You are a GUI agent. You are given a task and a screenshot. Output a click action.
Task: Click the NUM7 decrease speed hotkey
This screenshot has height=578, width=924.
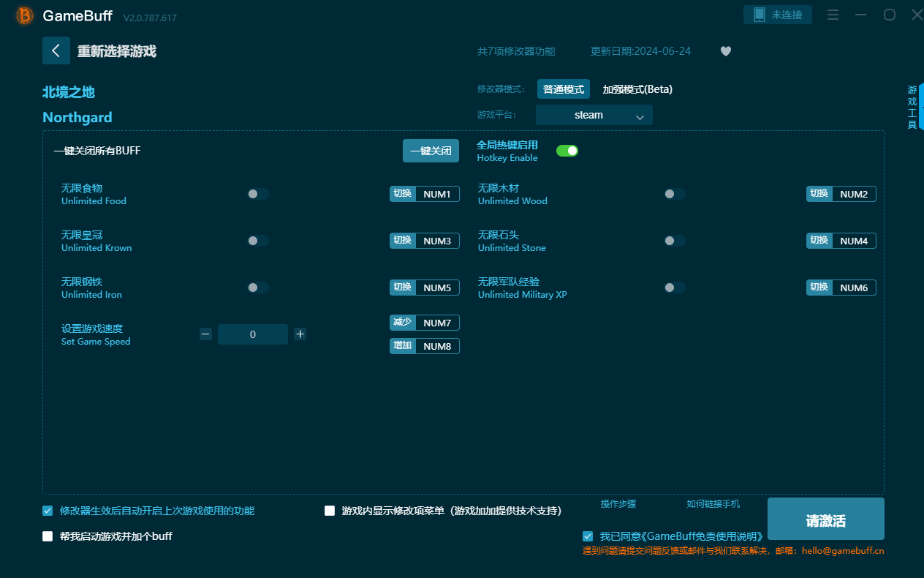click(x=437, y=323)
